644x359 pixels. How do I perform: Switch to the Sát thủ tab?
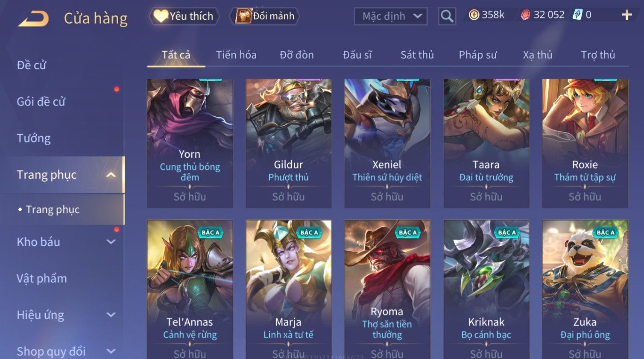[417, 55]
